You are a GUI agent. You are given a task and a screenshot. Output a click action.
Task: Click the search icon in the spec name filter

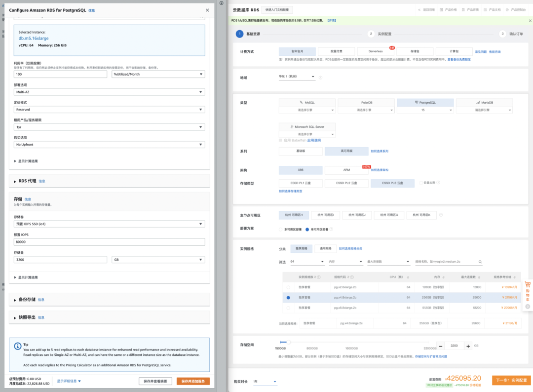pos(480,262)
